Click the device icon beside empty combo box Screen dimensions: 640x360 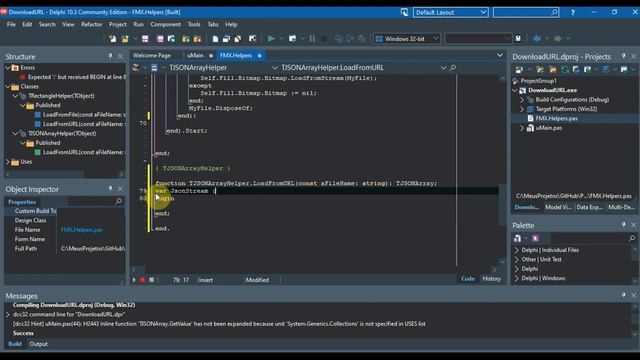[x=518, y=39]
